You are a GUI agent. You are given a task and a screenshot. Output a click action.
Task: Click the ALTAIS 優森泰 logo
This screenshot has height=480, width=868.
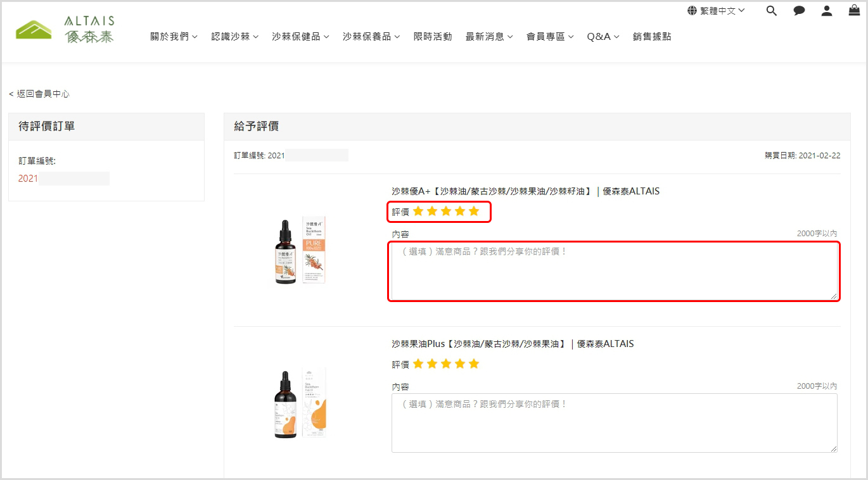65,30
